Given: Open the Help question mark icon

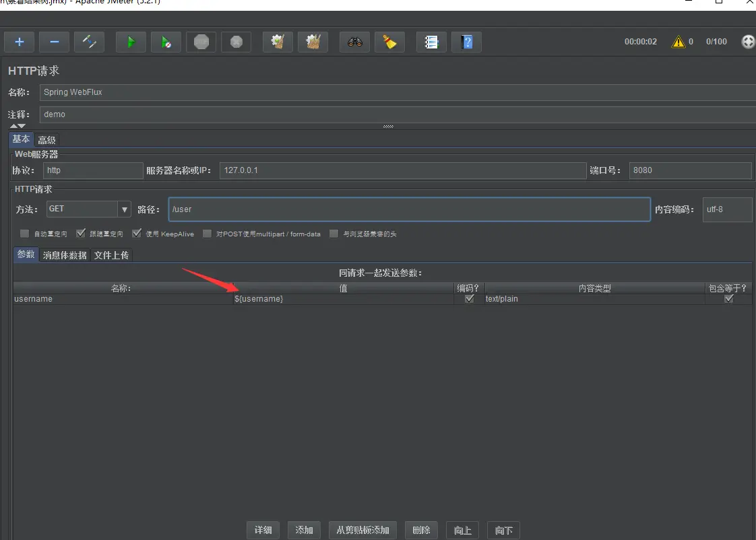Looking at the screenshot, I should (x=466, y=42).
